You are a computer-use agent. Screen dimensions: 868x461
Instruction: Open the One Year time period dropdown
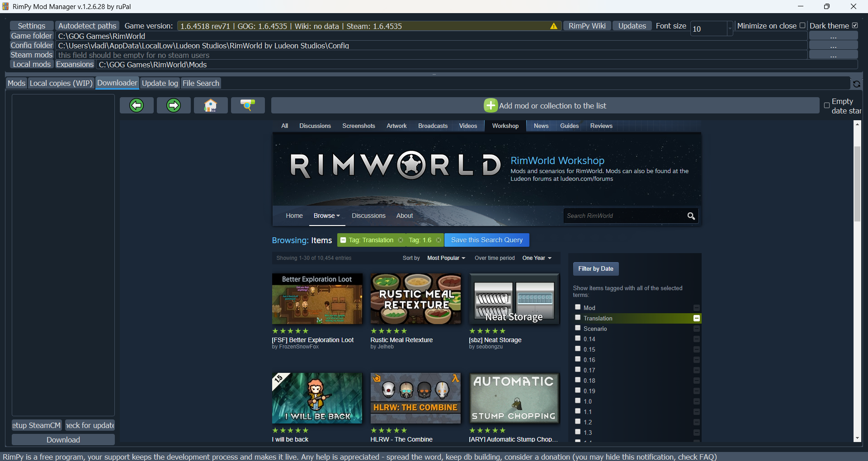[537, 258]
